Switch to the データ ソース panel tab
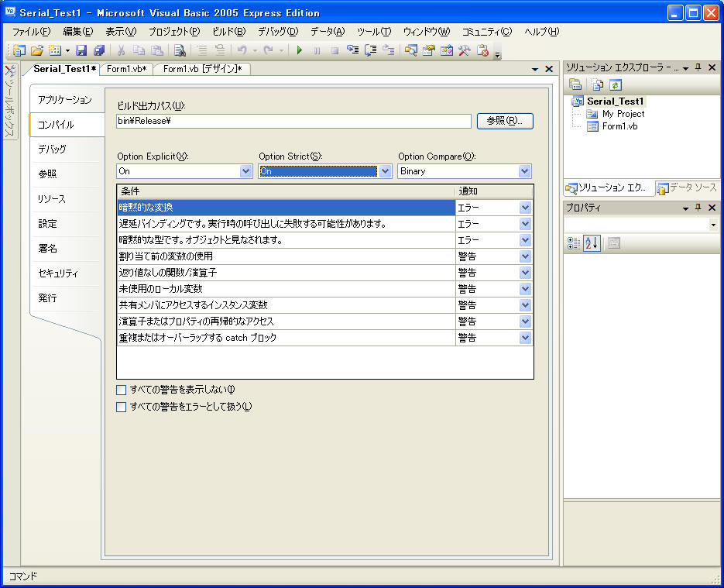Viewport: 724px width, 588px height. 688,188
